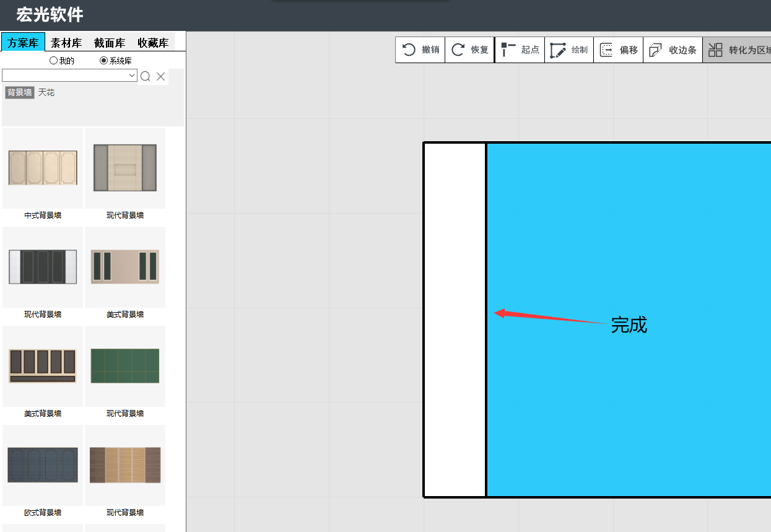Click the 欧式背景墙 caption text
The width and height of the screenshot is (771, 532).
[x=43, y=513]
